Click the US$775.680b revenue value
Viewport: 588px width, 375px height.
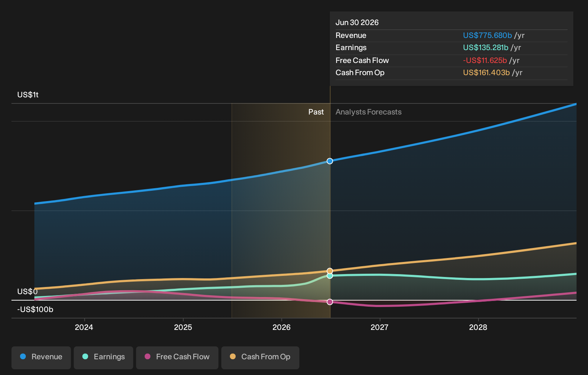pos(487,35)
